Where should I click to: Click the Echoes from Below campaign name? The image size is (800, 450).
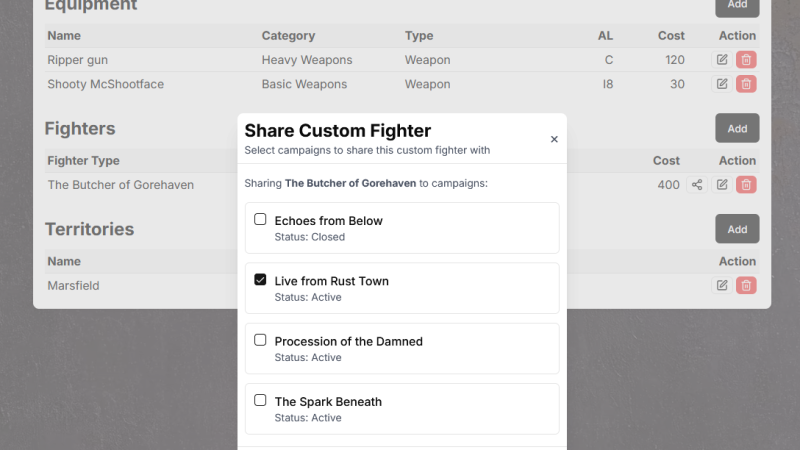[x=328, y=221]
